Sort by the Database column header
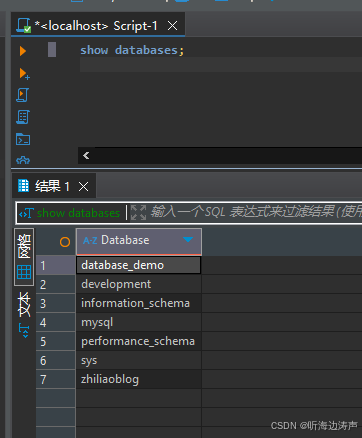The height and width of the screenshot is (438, 362). click(x=139, y=242)
